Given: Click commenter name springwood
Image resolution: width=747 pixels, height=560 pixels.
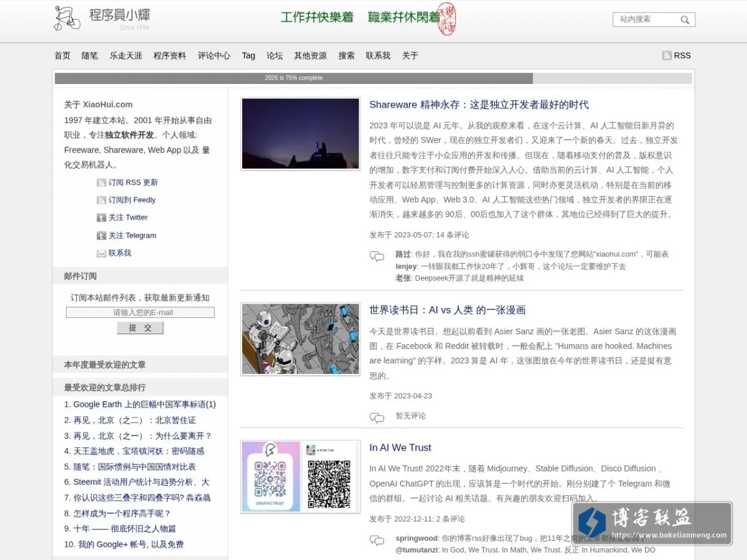Looking at the screenshot, I should tap(416, 538).
